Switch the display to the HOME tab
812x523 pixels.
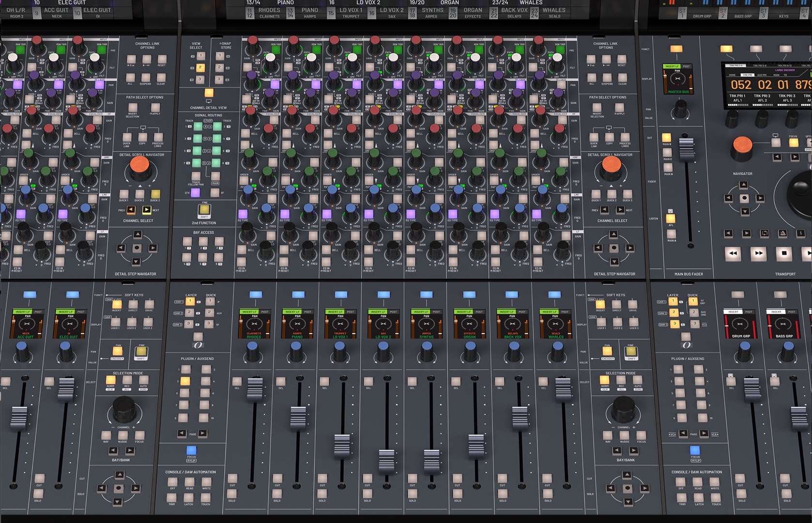pos(733,75)
